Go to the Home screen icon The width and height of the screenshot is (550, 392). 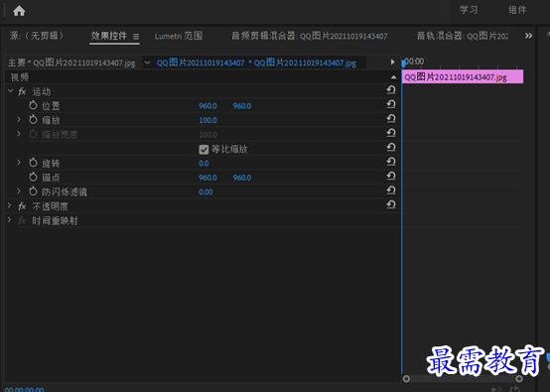click(x=19, y=11)
